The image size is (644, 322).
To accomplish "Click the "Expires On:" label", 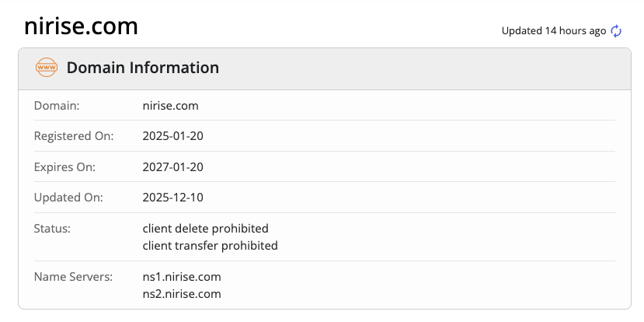I will pyautogui.click(x=66, y=167).
